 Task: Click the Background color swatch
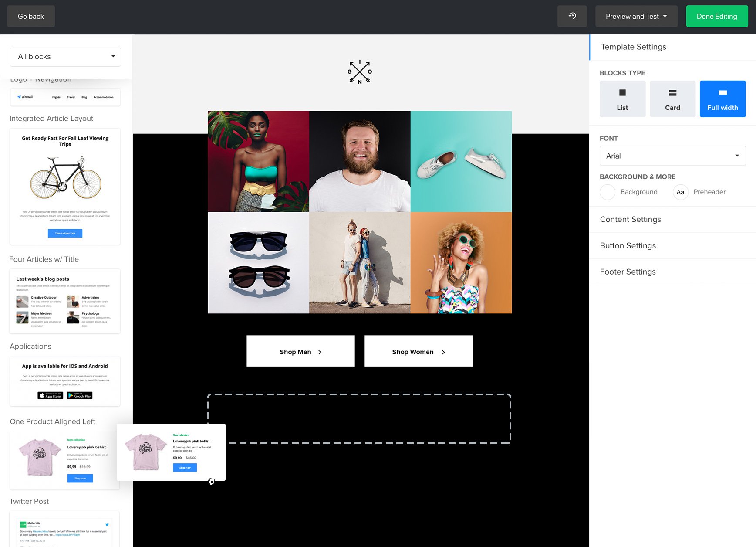click(607, 192)
